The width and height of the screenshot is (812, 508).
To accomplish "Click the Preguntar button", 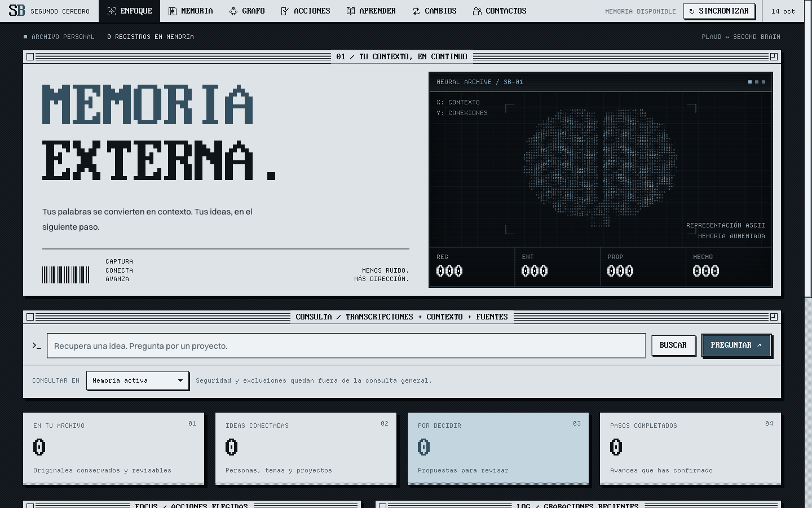I will tap(736, 345).
